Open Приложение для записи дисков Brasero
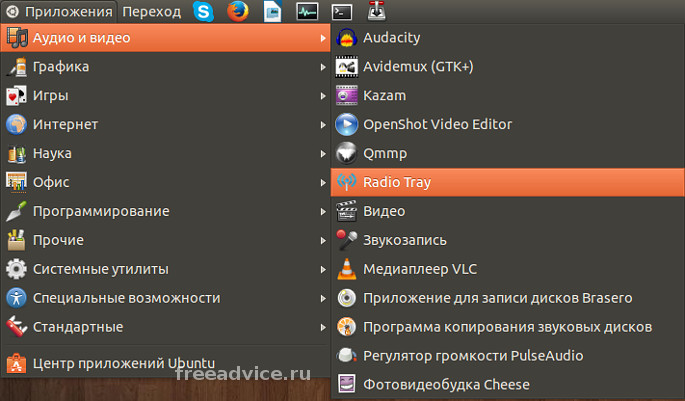The width and height of the screenshot is (685, 401). click(508, 298)
